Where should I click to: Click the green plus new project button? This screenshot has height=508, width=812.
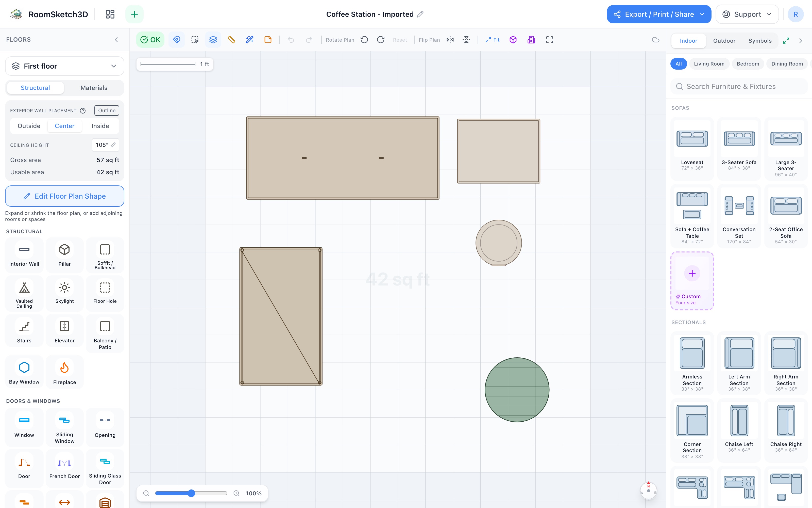[134, 14]
